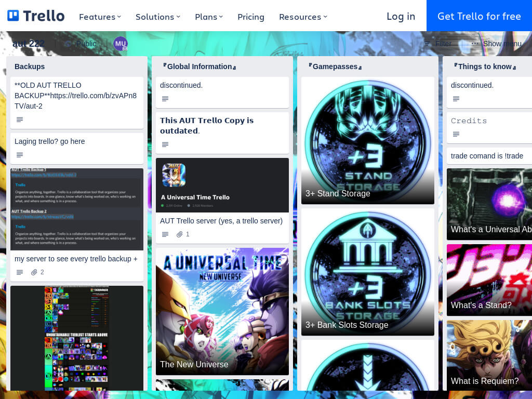532x399 pixels.
Task: Open 'trade comand is !trade' card
Action: (x=489, y=156)
